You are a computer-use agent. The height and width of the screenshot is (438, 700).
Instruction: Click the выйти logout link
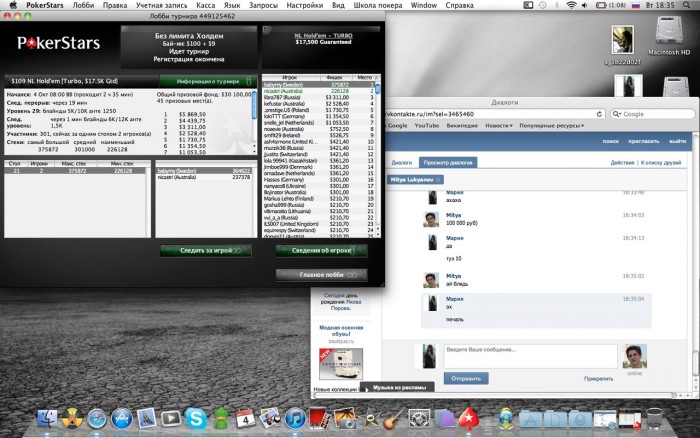tap(677, 141)
